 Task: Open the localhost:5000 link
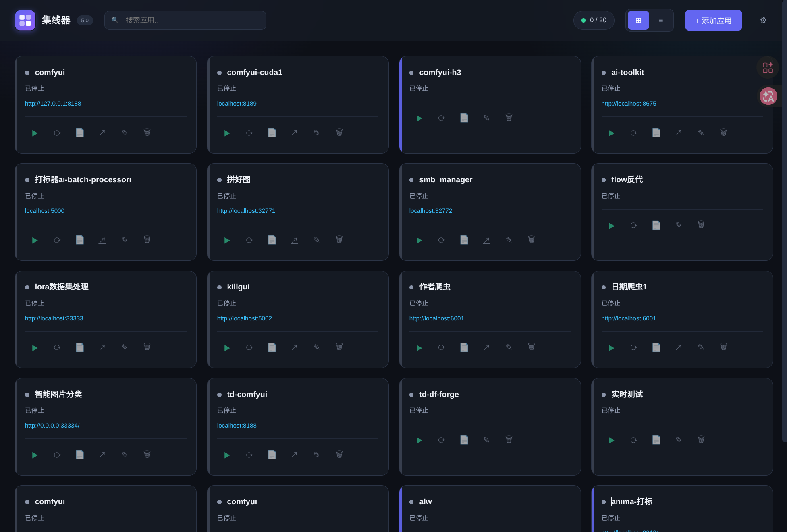[x=45, y=211]
